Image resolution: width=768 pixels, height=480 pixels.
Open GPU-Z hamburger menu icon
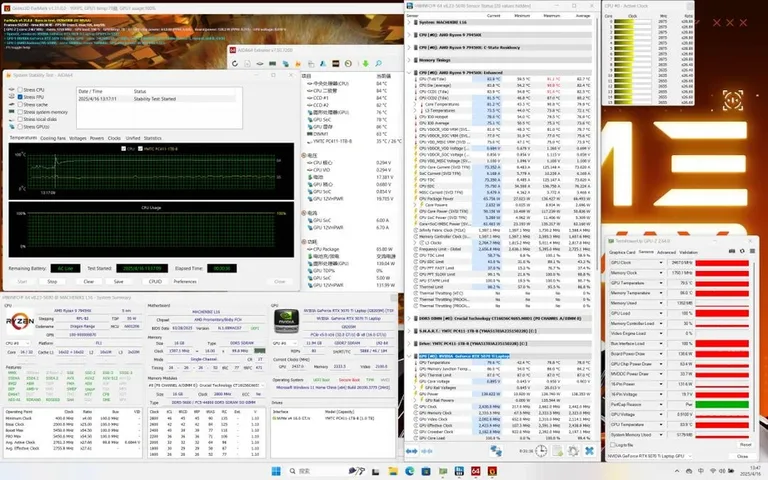[752, 251]
